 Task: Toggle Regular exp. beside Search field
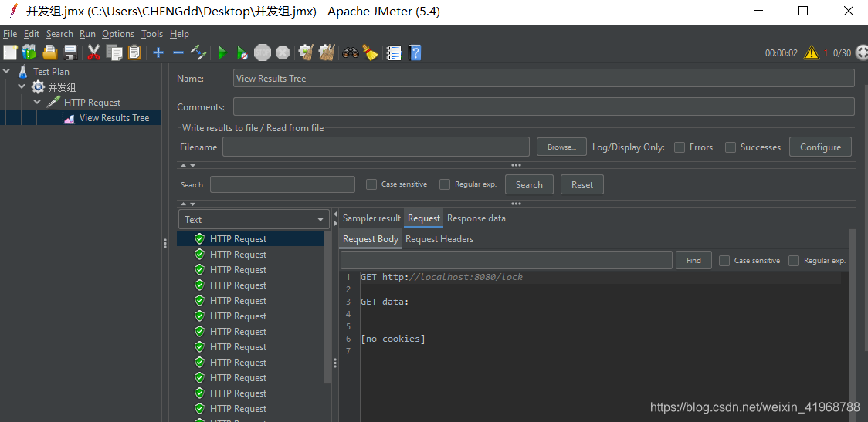pyautogui.click(x=445, y=184)
